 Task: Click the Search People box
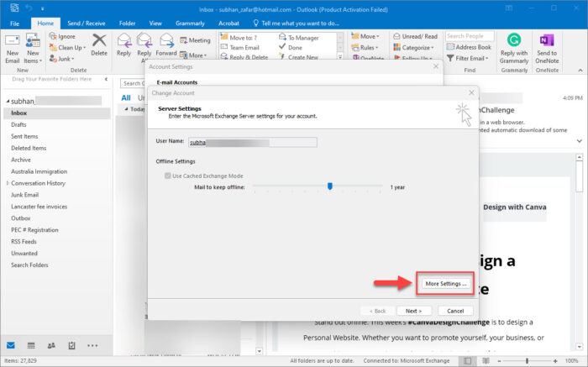click(x=469, y=36)
